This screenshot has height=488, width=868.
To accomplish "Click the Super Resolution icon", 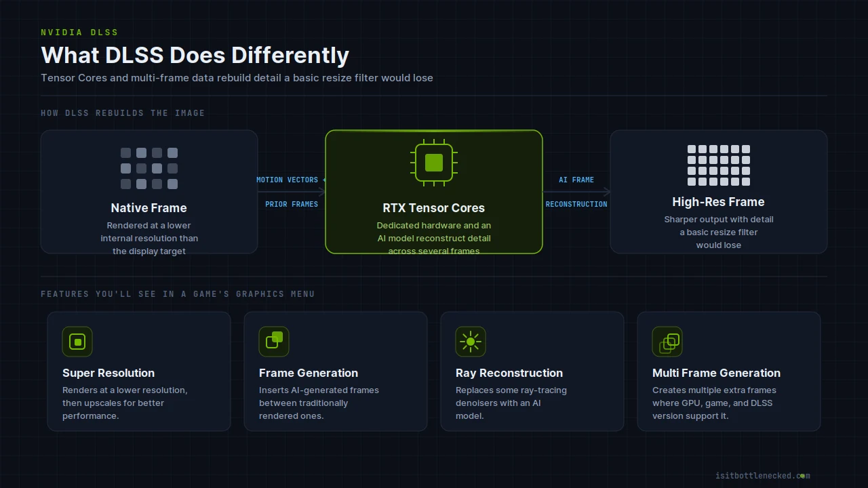I will point(77,342).
